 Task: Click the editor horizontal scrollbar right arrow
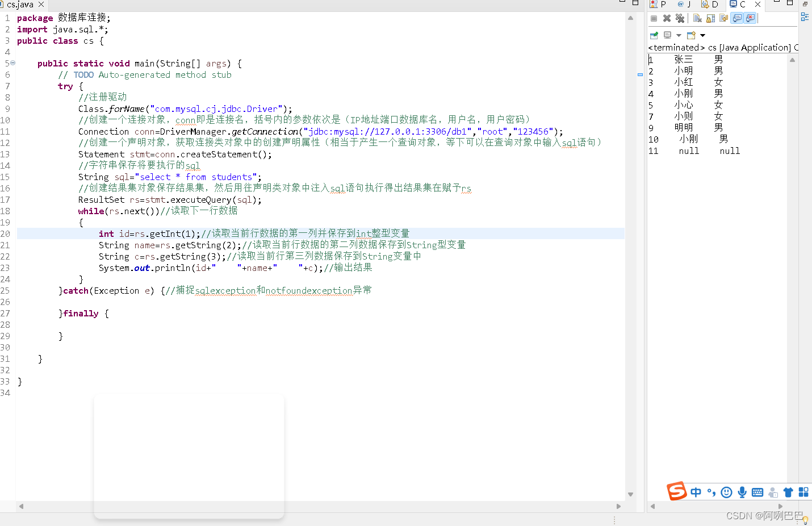(x=618, y=506)
